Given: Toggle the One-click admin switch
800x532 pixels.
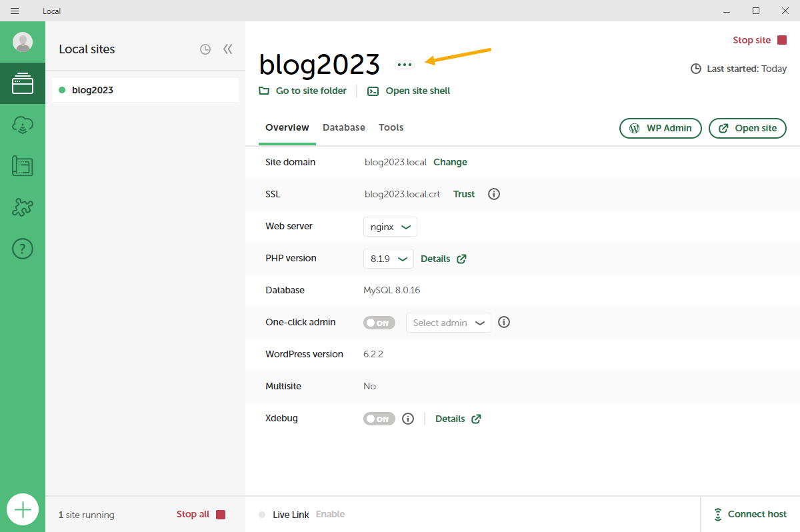Looking at the screenshot, I should point(379,323).
